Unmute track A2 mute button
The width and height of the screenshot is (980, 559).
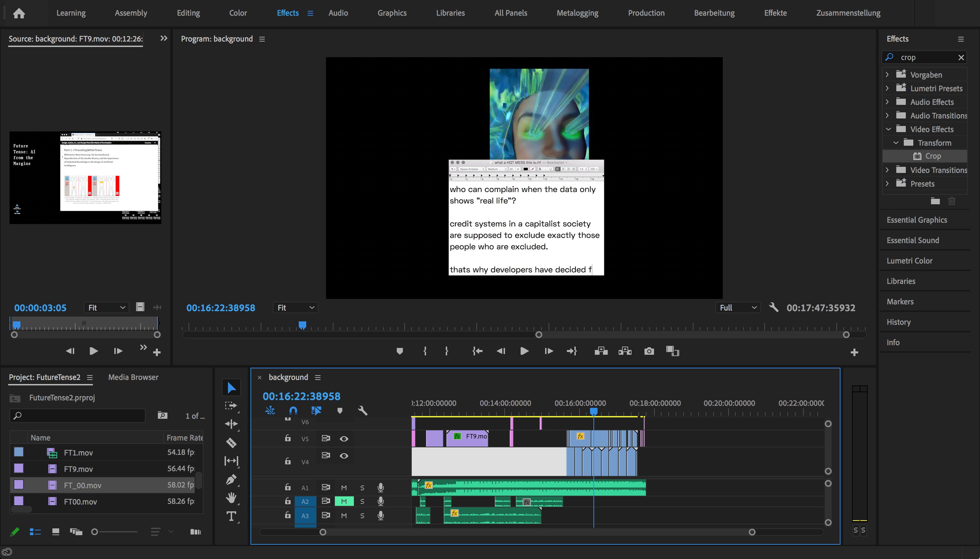344,501
